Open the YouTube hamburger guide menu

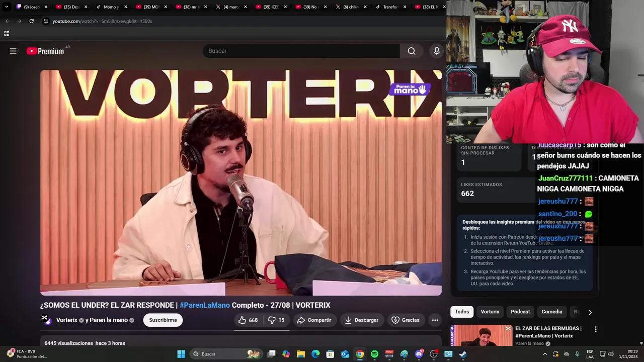(x=13, y=51)
